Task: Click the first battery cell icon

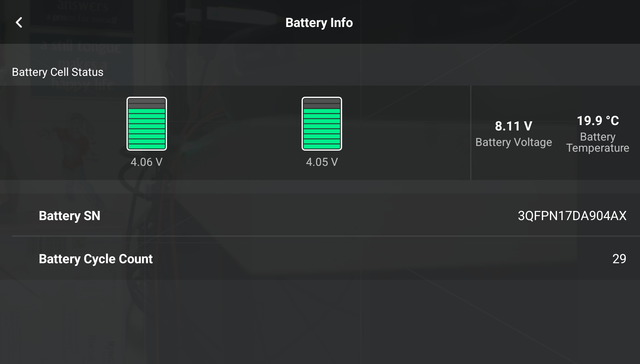Action: 146,124
